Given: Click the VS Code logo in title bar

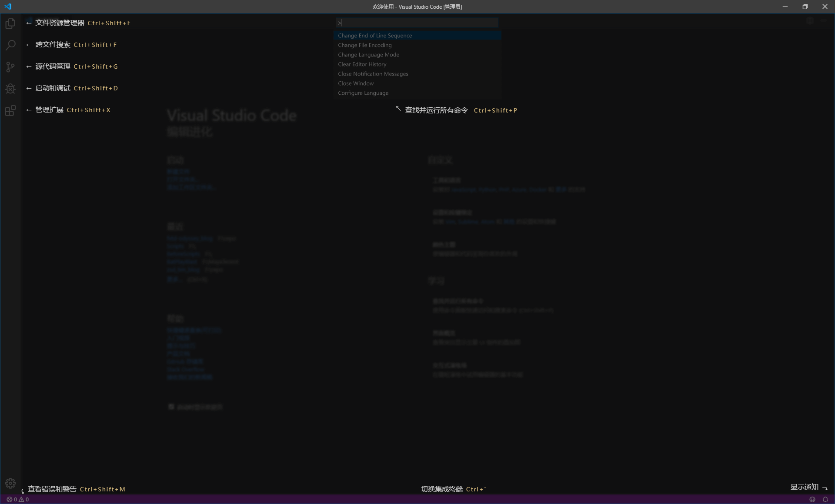Looking at the screenshot, I should (8, 7).
